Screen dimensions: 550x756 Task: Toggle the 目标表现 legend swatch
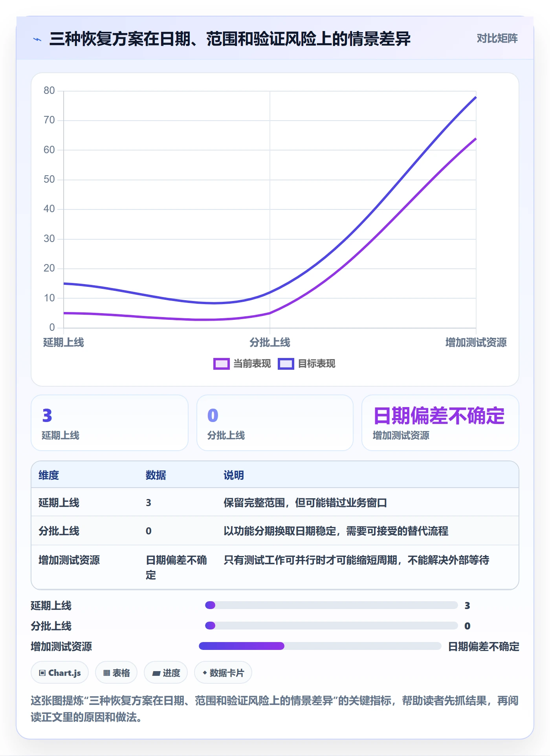[286, 364]
